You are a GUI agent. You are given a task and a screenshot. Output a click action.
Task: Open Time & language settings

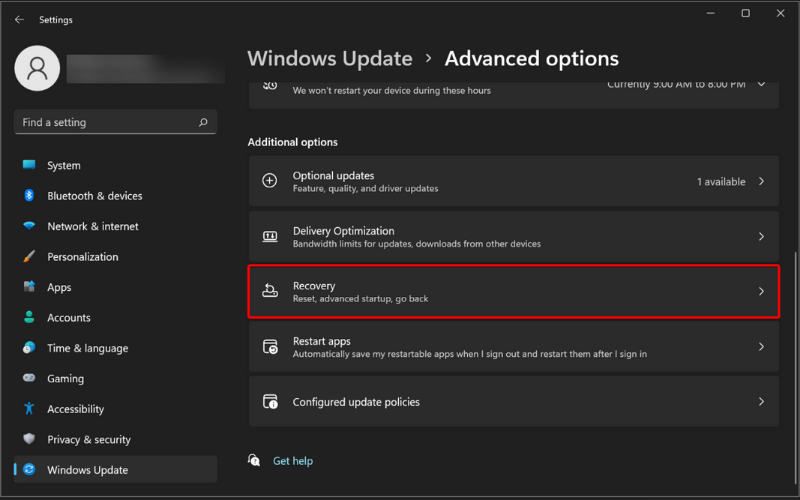click(x=116, y=348)
